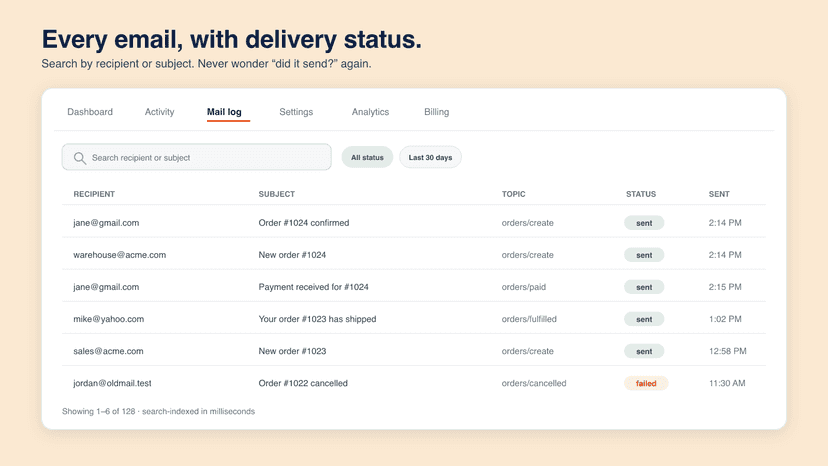Viewport: 828px width, 466px height.
Task: Click the search magnifier icon
Action: 80,158
